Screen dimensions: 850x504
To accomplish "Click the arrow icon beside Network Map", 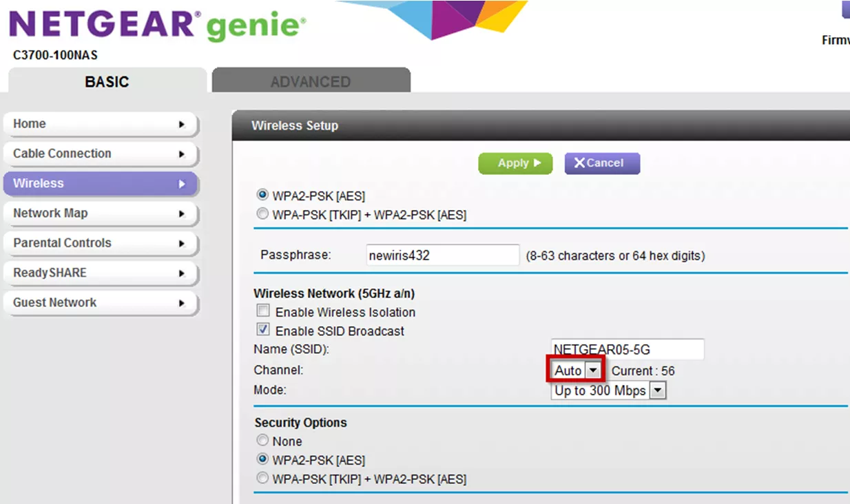I will point(182,213).
